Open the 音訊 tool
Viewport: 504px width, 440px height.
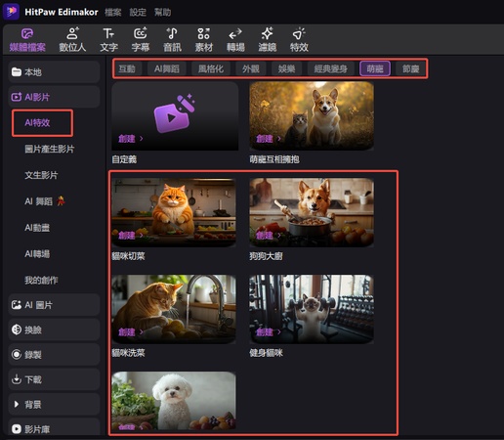(x=172, y=40)
